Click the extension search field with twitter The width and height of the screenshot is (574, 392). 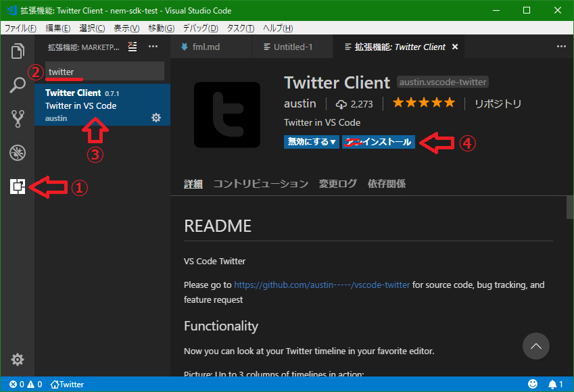105,72
